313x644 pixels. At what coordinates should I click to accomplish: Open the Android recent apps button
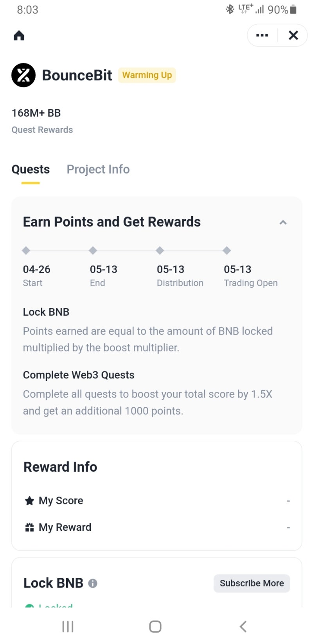(68, 626)
